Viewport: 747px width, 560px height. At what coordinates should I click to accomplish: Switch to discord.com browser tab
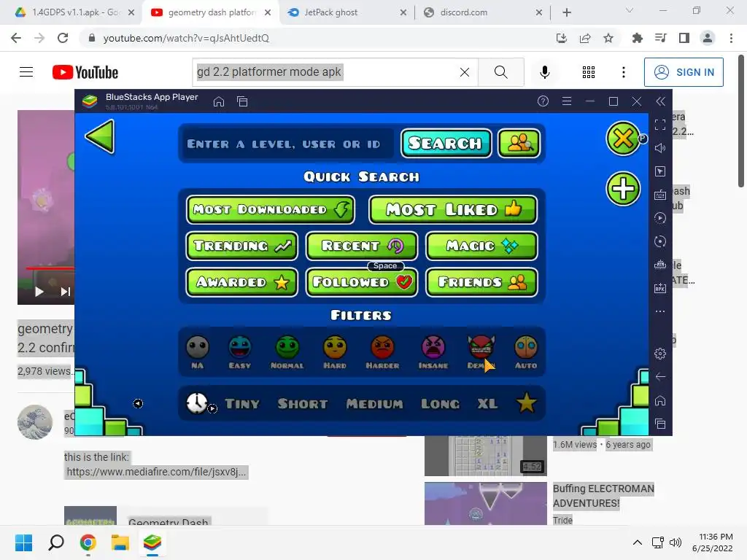pos(482,12)
